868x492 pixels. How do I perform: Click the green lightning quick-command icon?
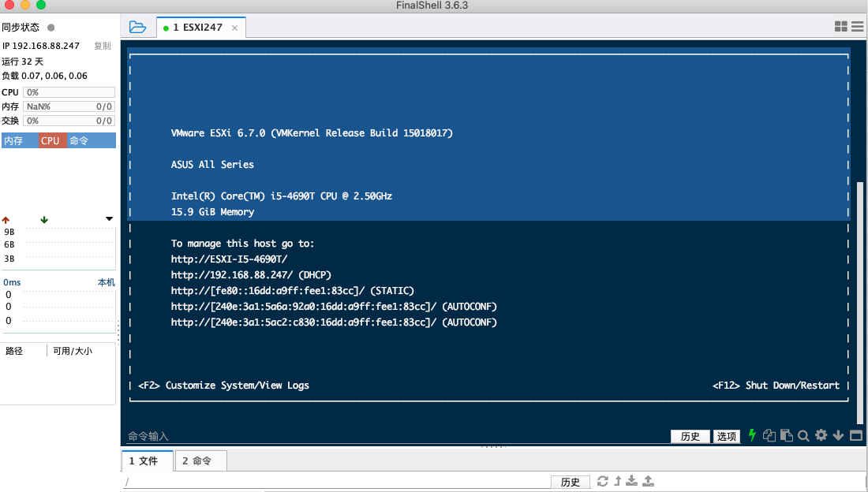(752, 435)
